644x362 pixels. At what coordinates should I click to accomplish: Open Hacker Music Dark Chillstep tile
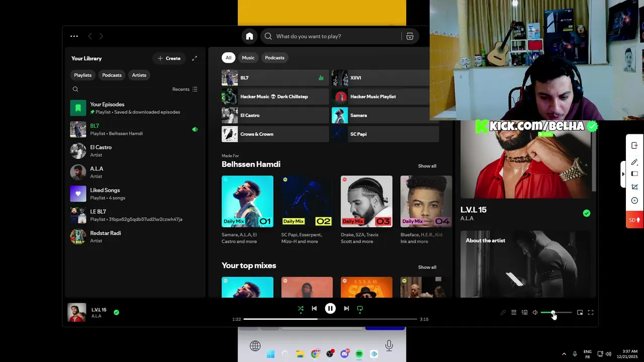click(275, 97)
